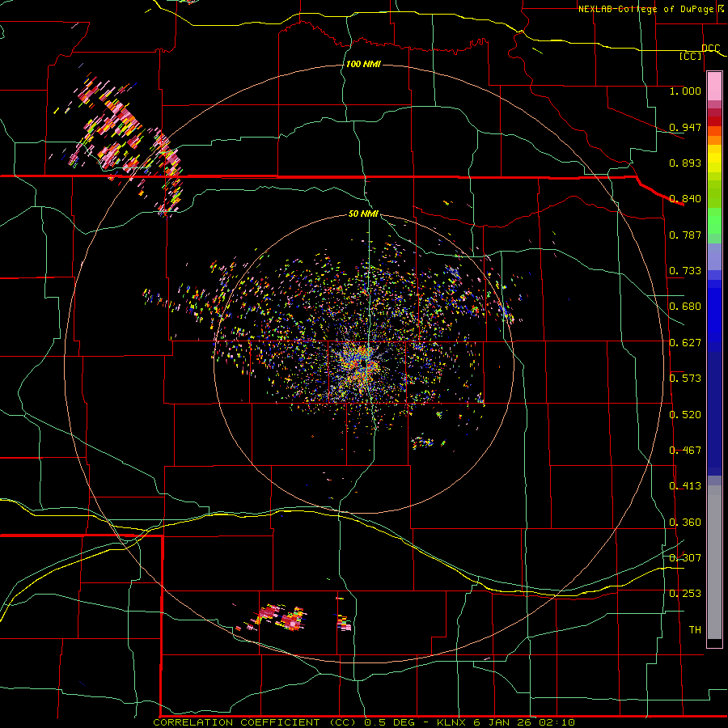Click the 0.840 scale value
Screen dimensions: 728x728
coord(685,199)
